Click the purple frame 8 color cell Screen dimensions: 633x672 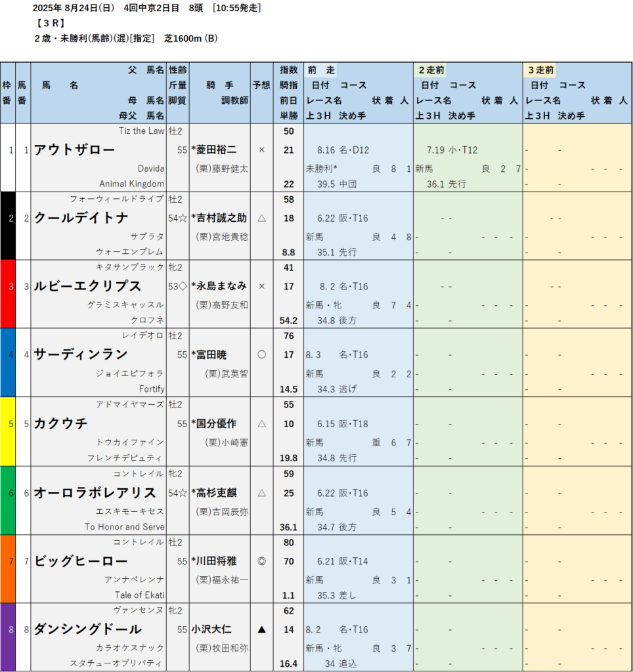8,637
